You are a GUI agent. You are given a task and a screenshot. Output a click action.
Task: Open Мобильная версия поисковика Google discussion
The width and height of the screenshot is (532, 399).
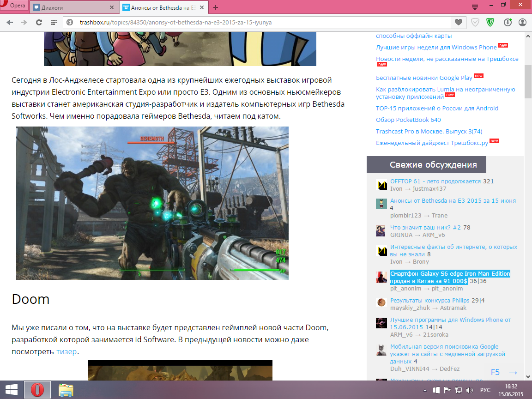point(447,354)
